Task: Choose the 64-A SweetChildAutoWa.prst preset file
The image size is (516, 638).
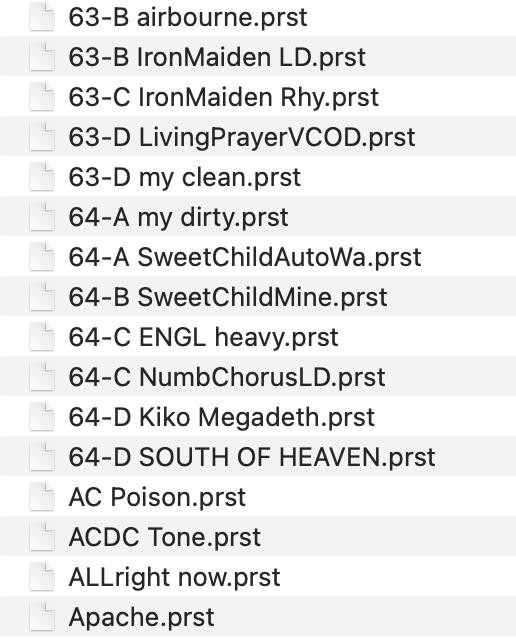Action: coord(245,257)
